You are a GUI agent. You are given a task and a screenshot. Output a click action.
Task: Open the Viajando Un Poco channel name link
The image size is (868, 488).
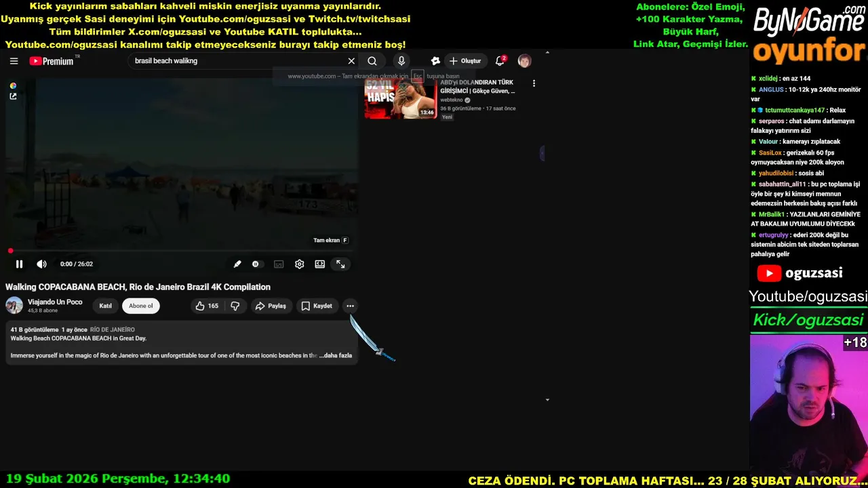click(x=55, y=302)
